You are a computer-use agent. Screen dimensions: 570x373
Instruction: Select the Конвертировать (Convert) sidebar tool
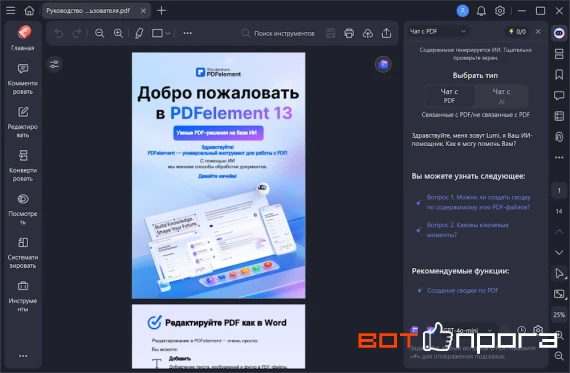23,166
